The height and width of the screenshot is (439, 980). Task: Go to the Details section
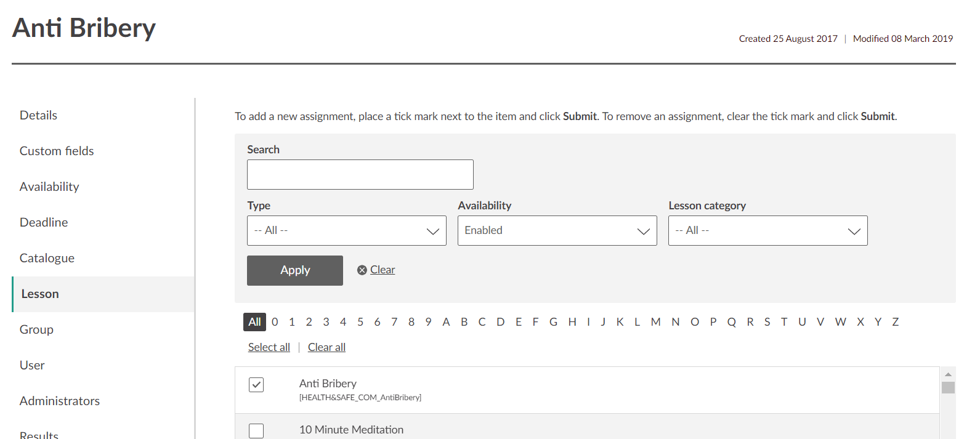click(38, 116)
